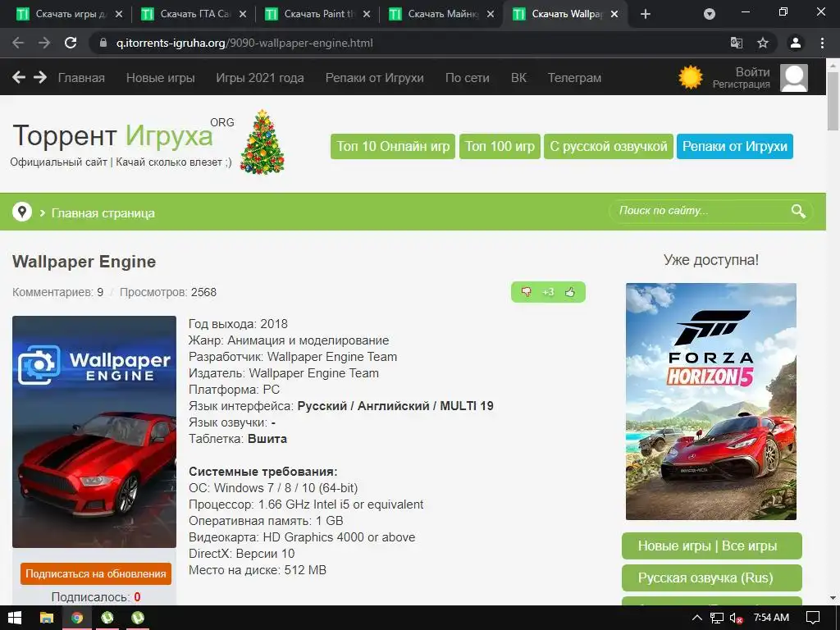Image resolution: width=840 pixels, height=630 pixels.
Task: Open the Chrome profile icon
Action: [x=796, y=43]
